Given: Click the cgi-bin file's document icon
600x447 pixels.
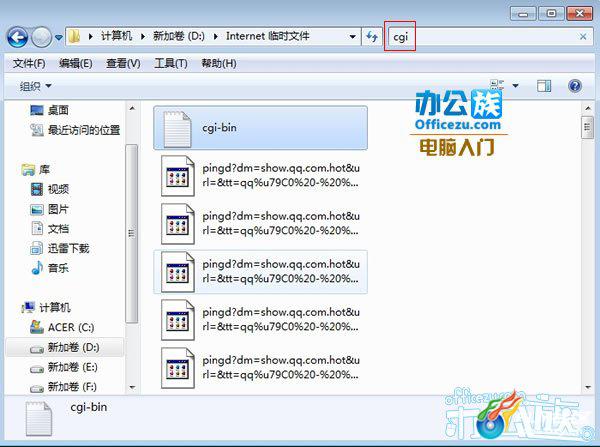Looking at the screenshot, I should point(177,129).
